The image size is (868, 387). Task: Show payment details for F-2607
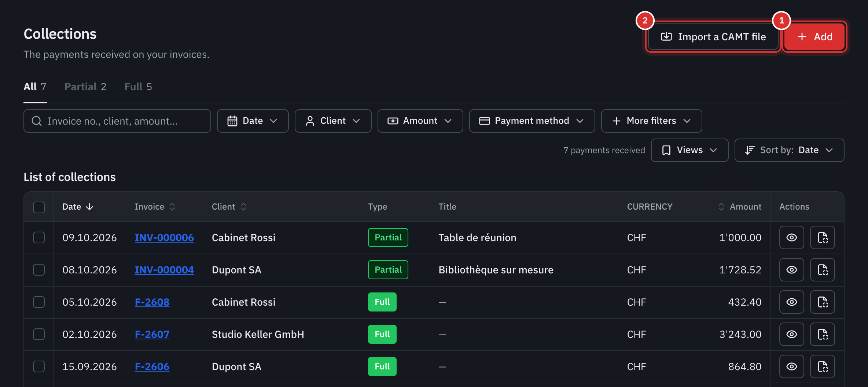[x=791, y=334]
